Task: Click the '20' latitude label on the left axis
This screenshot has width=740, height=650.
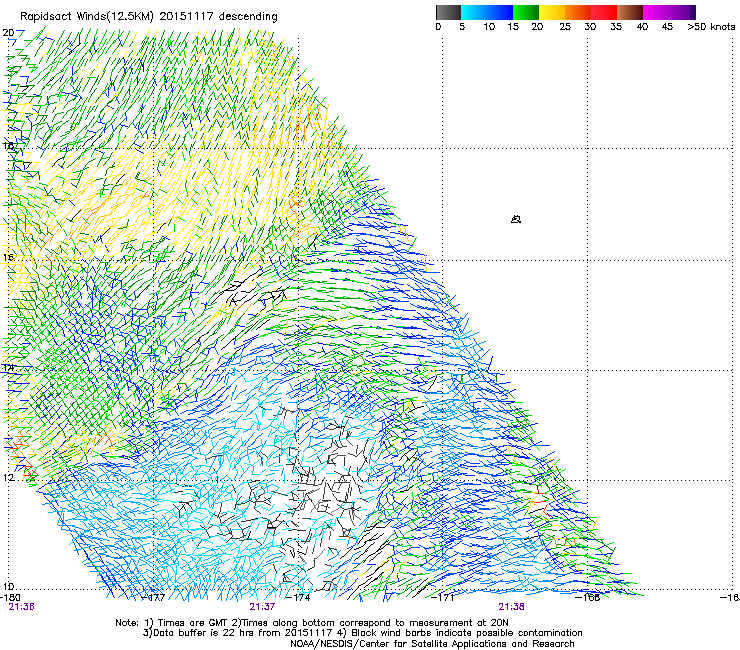Action: pos(8,33)
